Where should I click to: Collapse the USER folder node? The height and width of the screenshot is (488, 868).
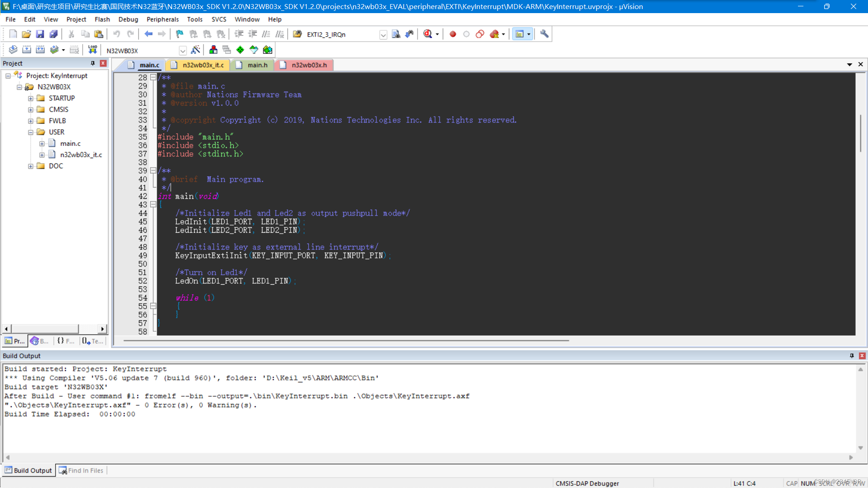pyautogui.click(x=31, y=132)
